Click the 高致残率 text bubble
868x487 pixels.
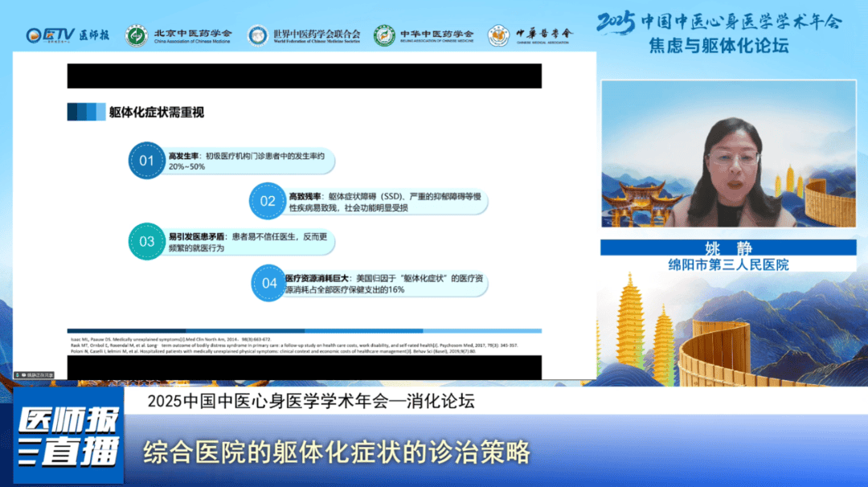pos(387,202)
